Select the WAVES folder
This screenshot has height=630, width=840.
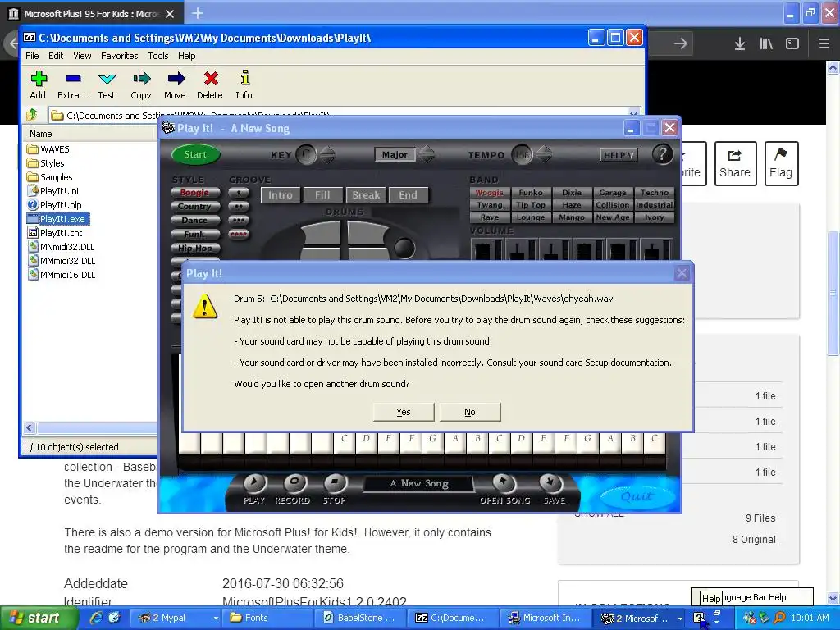(x=48, y=149)
